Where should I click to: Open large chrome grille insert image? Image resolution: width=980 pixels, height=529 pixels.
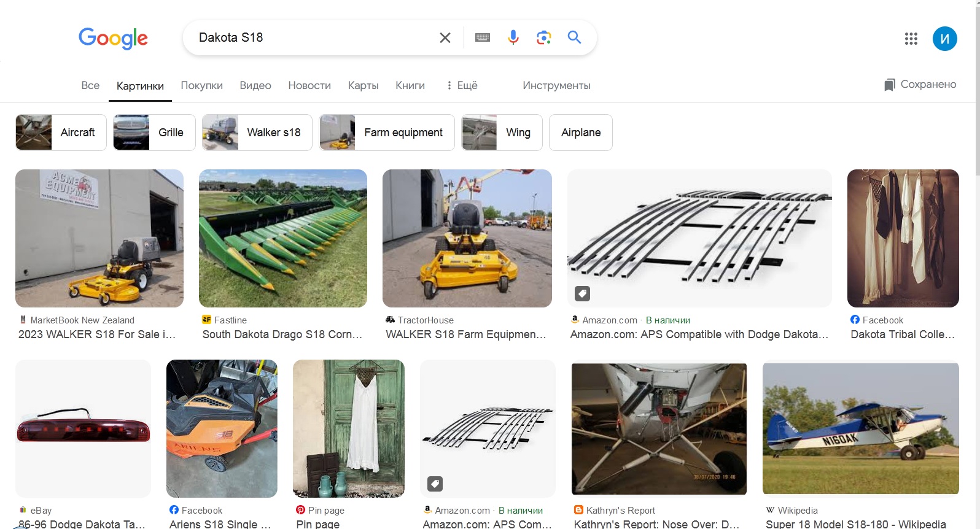point(699,238)
